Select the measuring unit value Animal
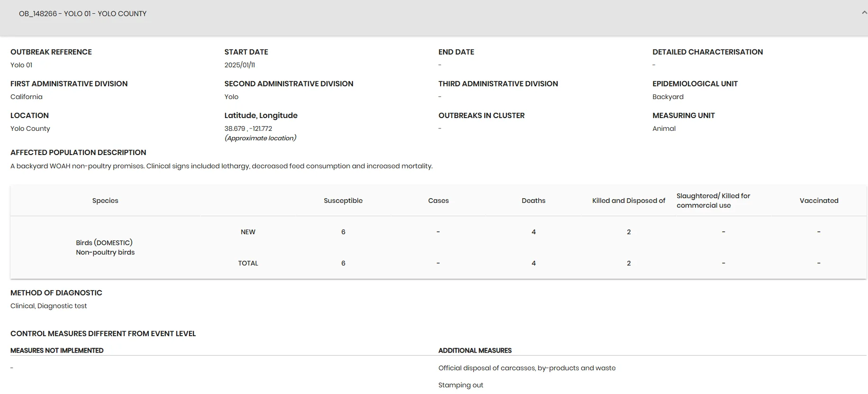This screenshot has height=394, width=868. (x=664, y=128)
